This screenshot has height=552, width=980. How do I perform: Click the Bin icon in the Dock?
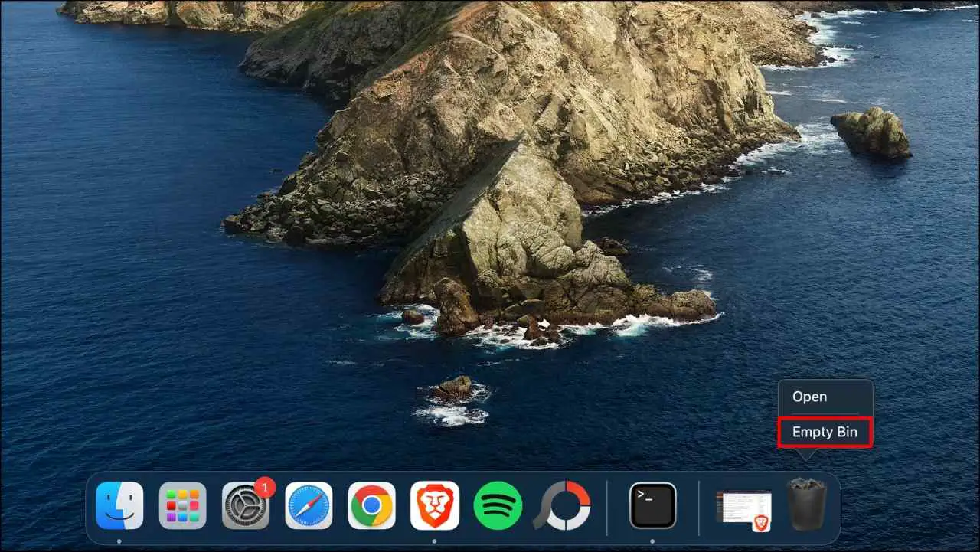[x=806, y=504]
